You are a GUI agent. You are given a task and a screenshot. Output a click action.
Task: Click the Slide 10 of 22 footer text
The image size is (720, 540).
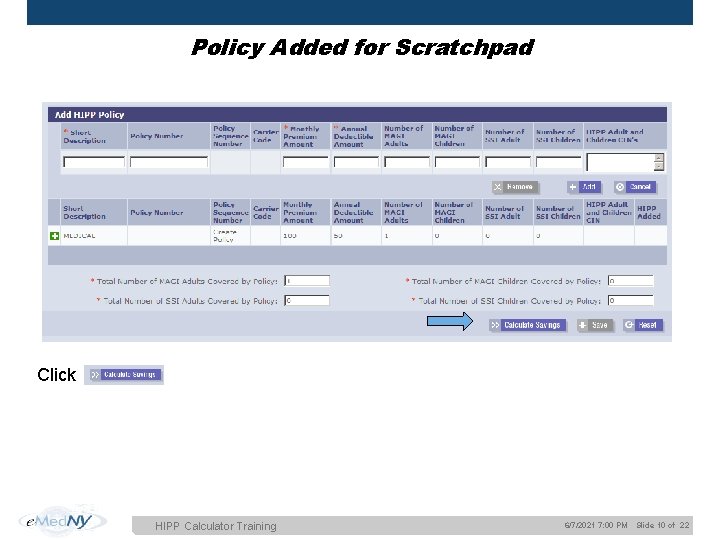click(663, 525)
